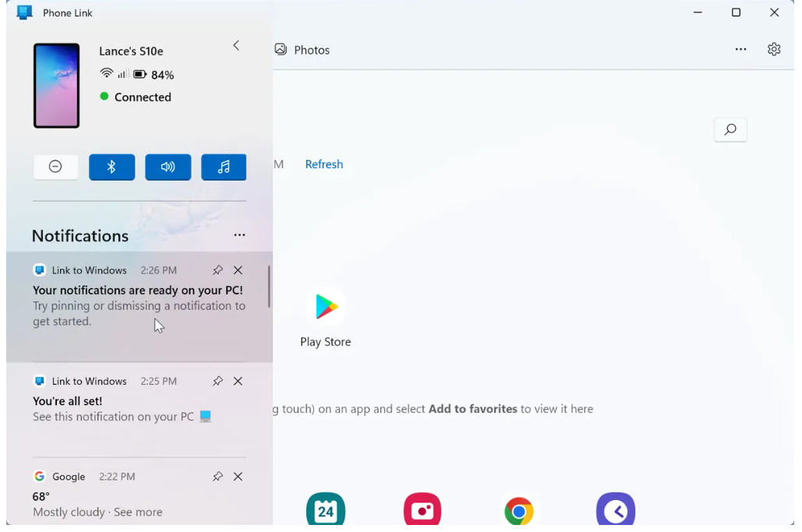Image resolution: width=802 pixels, height=532 pixels.
Task: Launch the Chrome app icon
Action: pyautogui.click(x=518, y=510)
